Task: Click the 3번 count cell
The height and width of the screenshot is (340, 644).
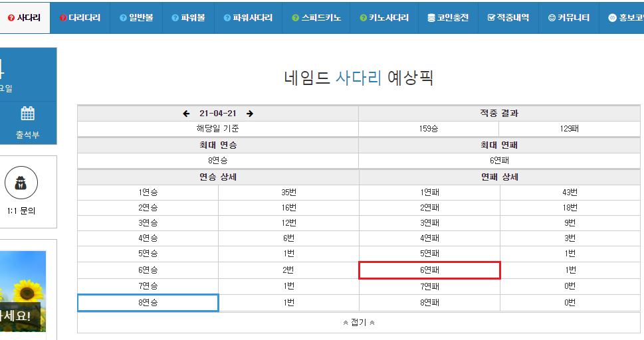Action: point(570,238)
